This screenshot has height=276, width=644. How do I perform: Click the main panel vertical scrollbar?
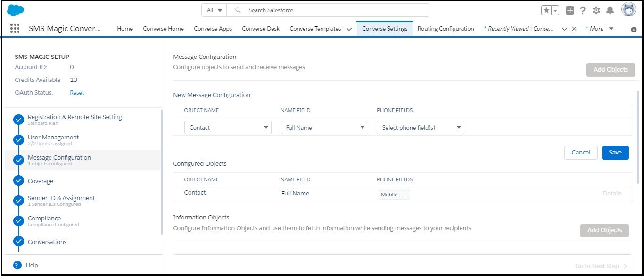click(x=637, y=138)
